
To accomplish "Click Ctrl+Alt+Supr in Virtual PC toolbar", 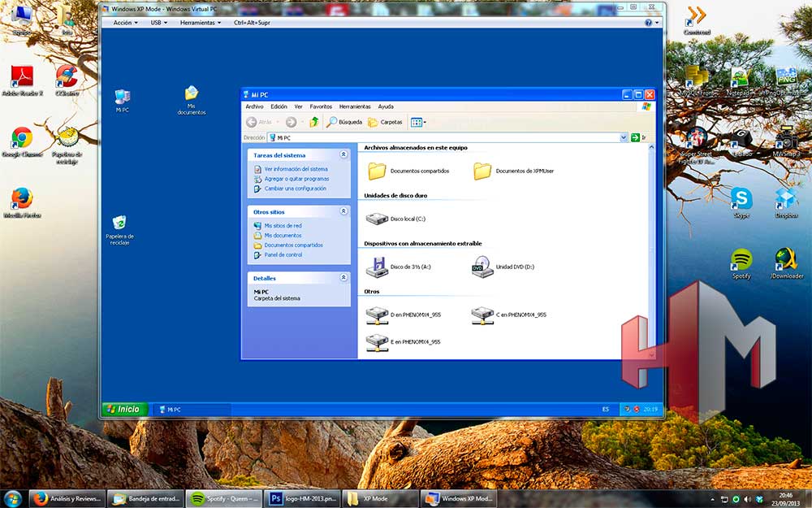I will (x=252, y=23).
